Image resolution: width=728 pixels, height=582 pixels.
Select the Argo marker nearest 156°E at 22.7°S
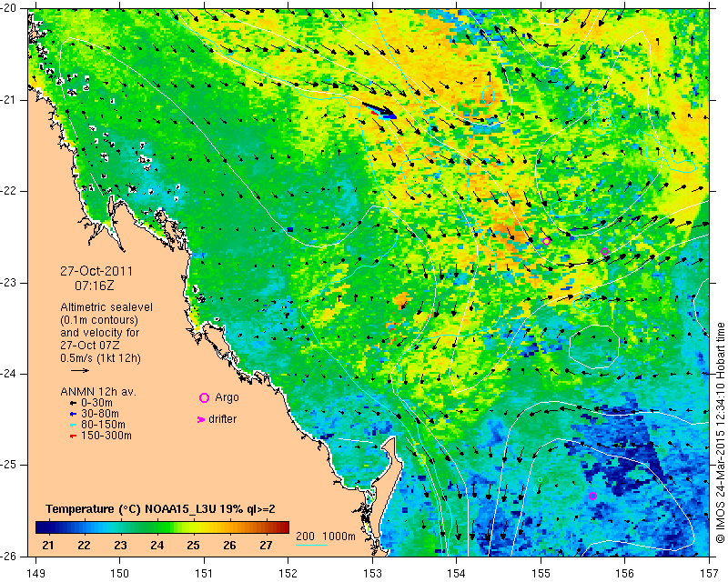[x=604, y=252]
